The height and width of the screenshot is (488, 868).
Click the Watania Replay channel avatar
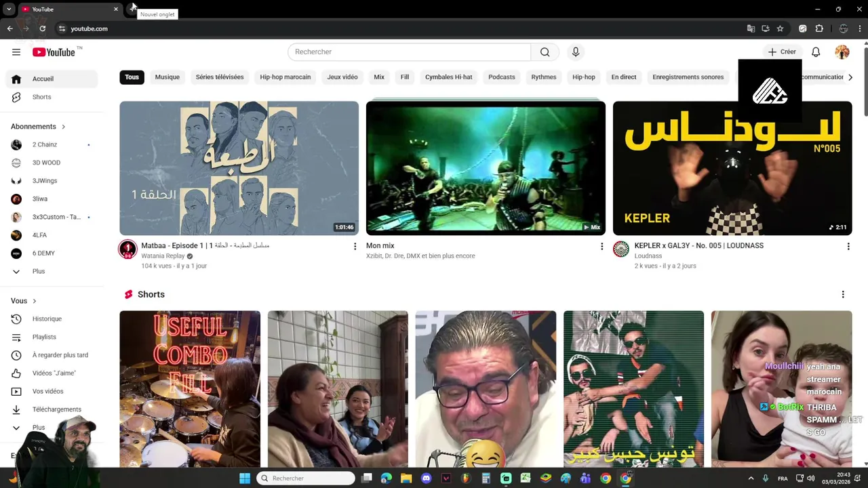coord(127,249)
